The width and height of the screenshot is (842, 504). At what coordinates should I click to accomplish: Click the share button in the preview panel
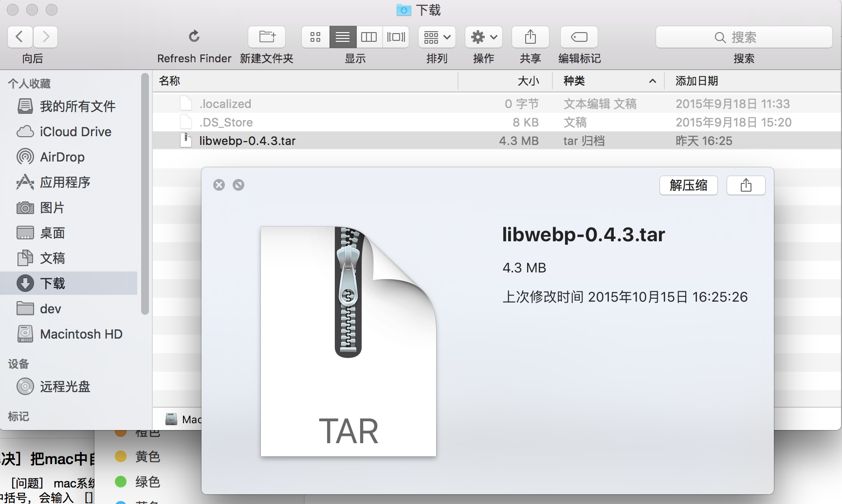pyautogui.click(x=746, y=185)
